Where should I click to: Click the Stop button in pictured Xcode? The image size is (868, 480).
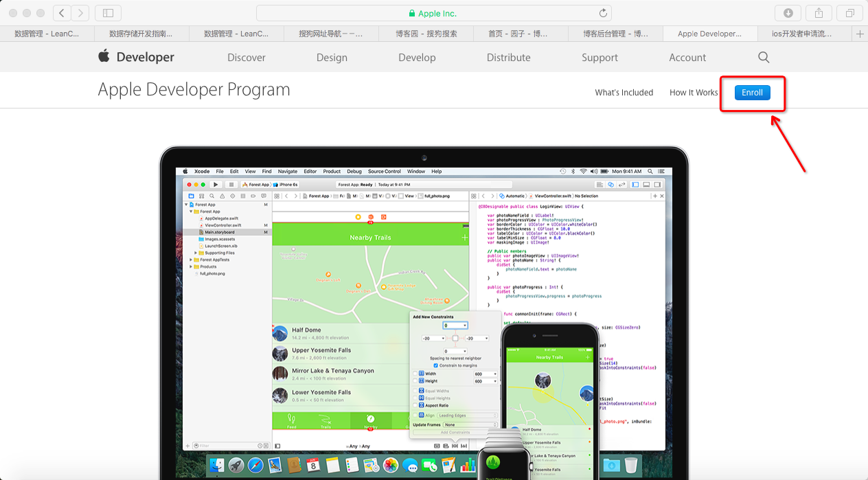click(231, 184)
